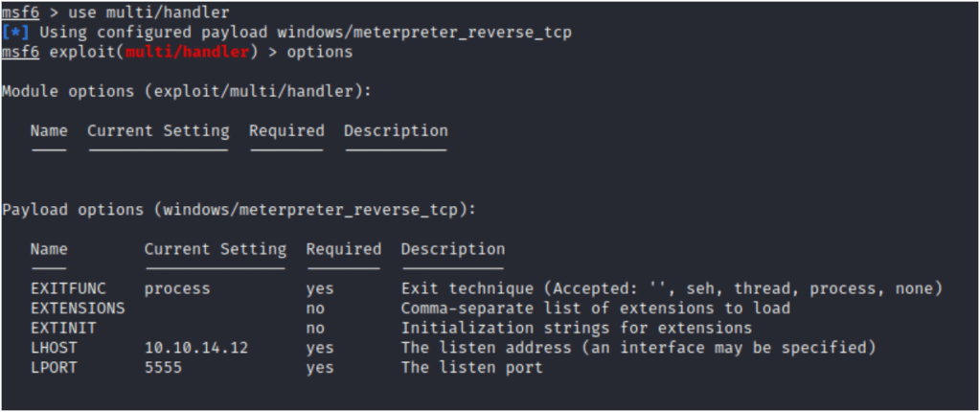Viewport: 980px width, 412px height.
Task: Select the EXTINIT option name
Action: (59, 328)
